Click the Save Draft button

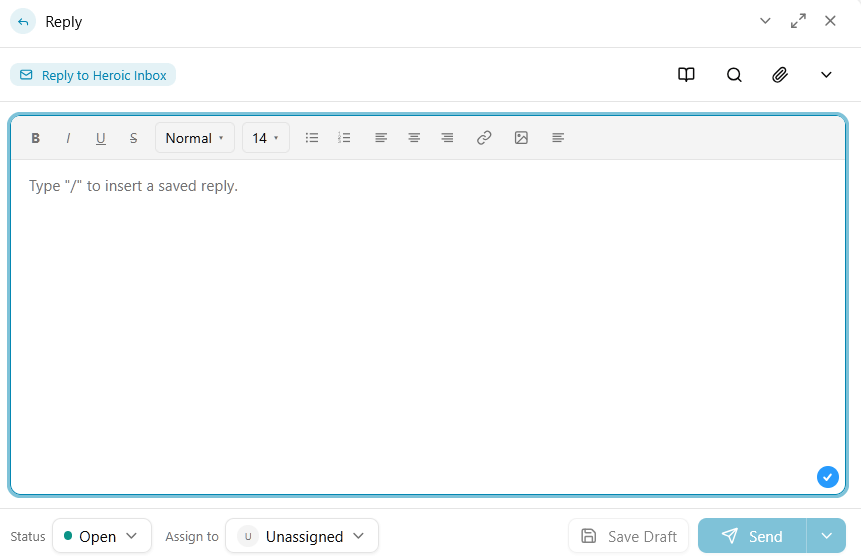[628, 536]
